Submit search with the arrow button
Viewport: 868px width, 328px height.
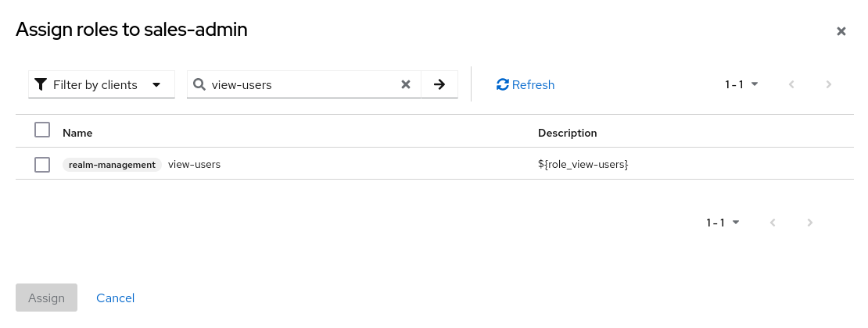click(x=439, y=84)
